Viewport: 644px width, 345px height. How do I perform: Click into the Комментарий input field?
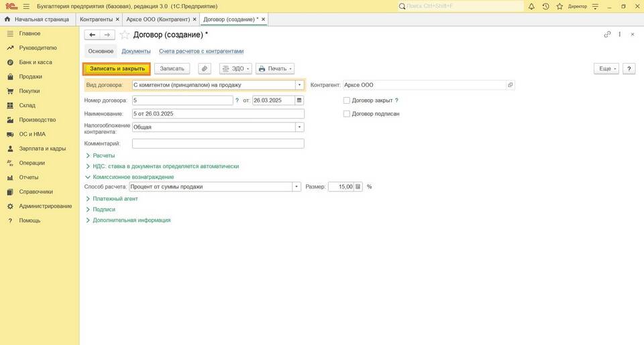tap(218, 143)
